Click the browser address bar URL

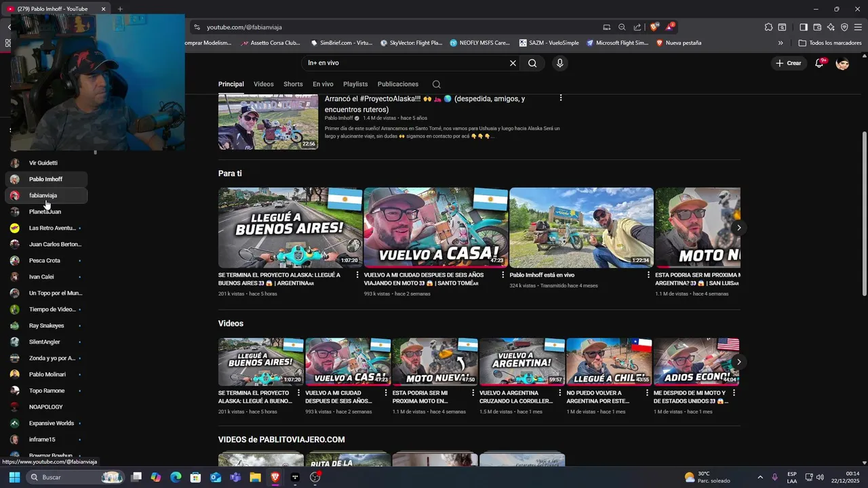click(x=244, y=27)
